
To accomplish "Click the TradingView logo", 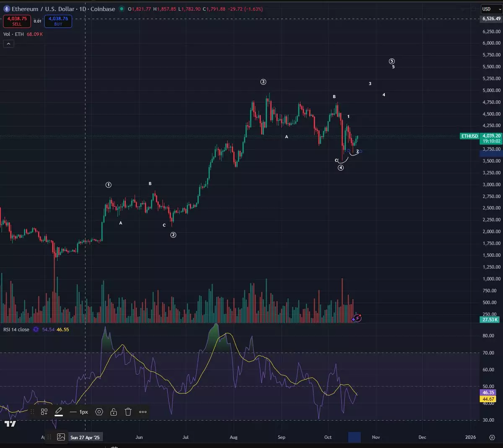I will (10, 424).
